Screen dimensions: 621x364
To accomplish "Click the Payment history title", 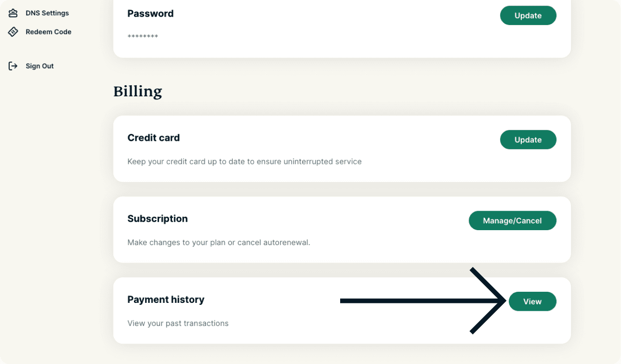I will [x=166, y=300].
